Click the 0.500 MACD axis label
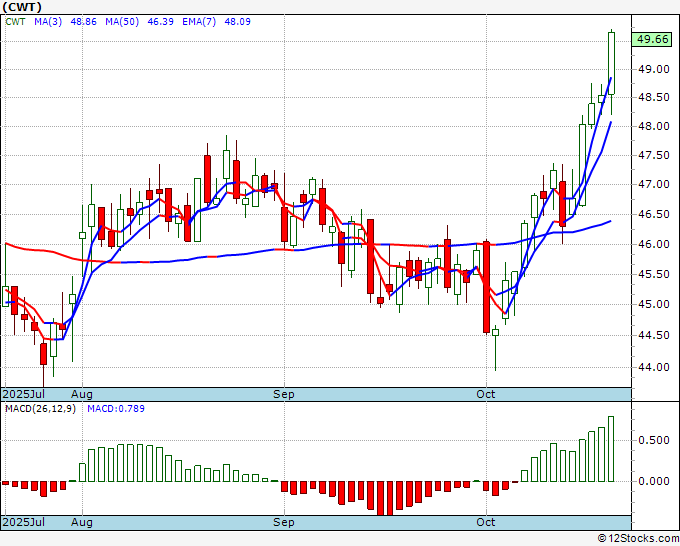 pyautogui.click(x=654, y=441)
